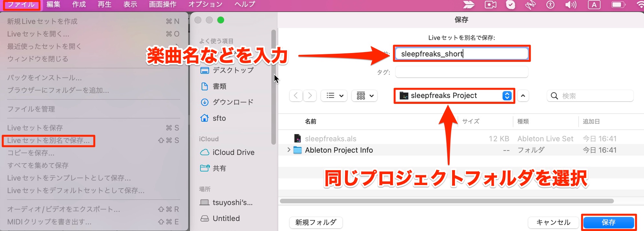Click the magnifier icon in search field
Viewport: 644px width, 231px height.
coord(554,96)
